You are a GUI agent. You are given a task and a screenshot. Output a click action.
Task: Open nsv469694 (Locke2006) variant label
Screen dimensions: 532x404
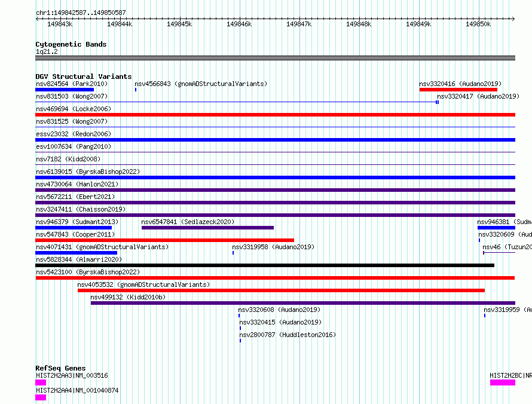[74, 109]
